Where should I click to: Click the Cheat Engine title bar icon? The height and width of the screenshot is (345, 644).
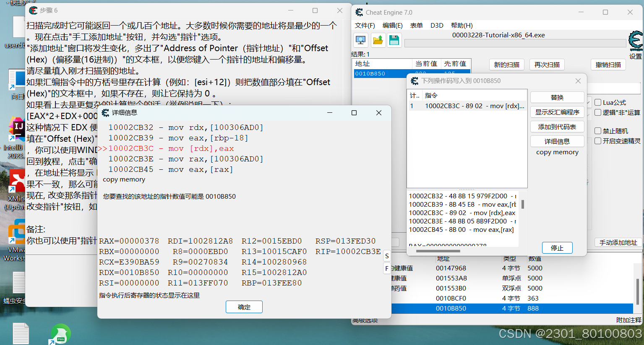tap(360, 12)
